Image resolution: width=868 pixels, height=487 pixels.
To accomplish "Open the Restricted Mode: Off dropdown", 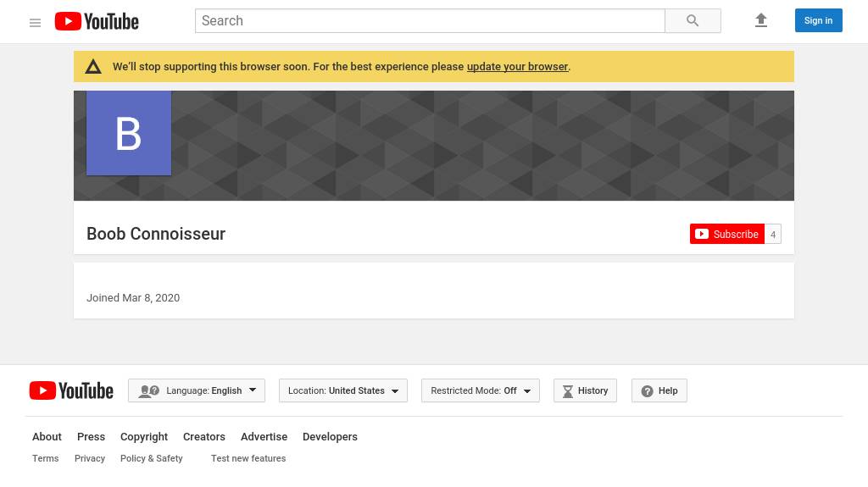I will [481, 390].
